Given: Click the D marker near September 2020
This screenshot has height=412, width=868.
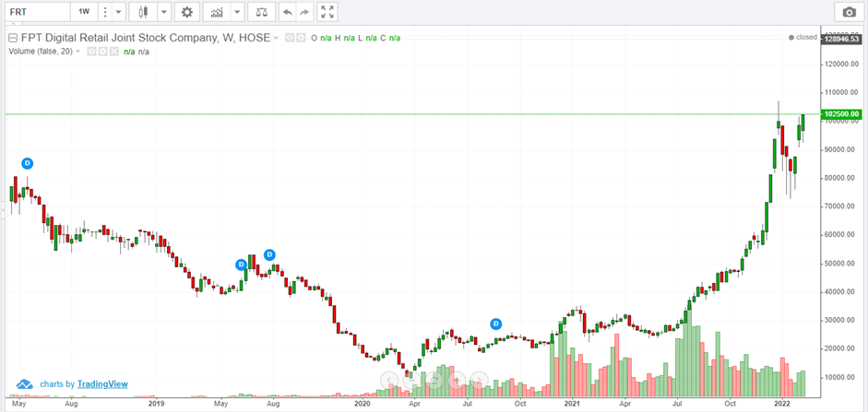Looking at the screenshot, I should click(496, 324).
